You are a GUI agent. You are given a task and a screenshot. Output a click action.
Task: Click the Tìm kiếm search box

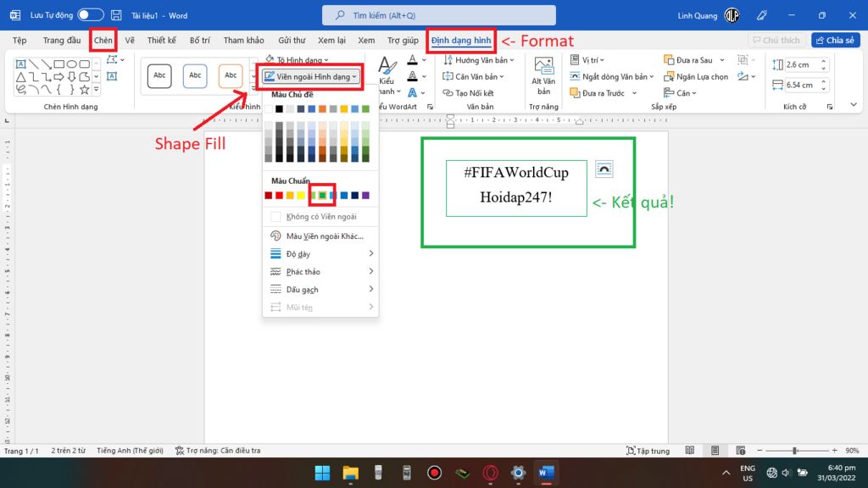pos(439,15)
